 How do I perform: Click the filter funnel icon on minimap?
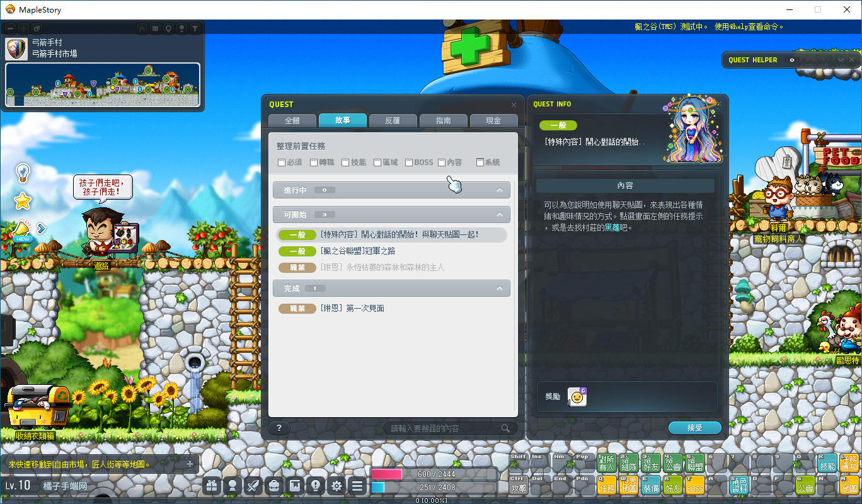pos(195,28)
